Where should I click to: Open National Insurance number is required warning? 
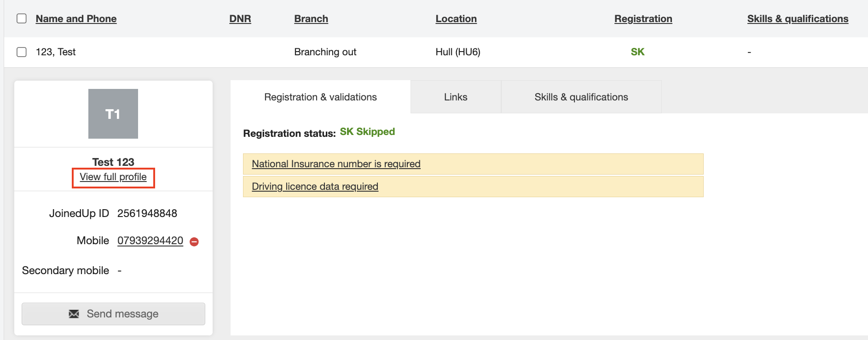click(x=336, y=164)
